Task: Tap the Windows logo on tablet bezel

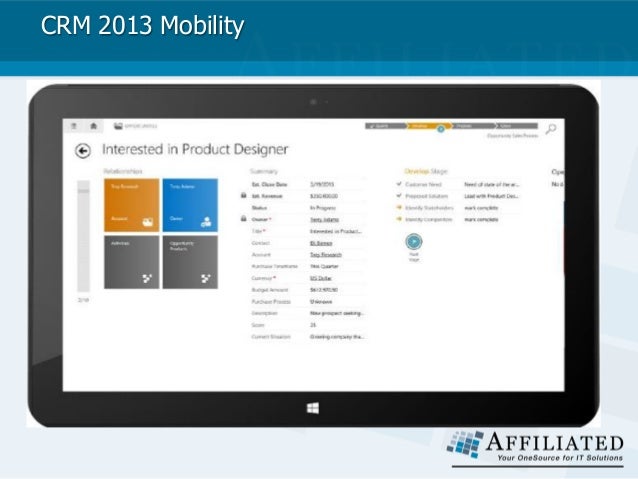Action: 312,408
